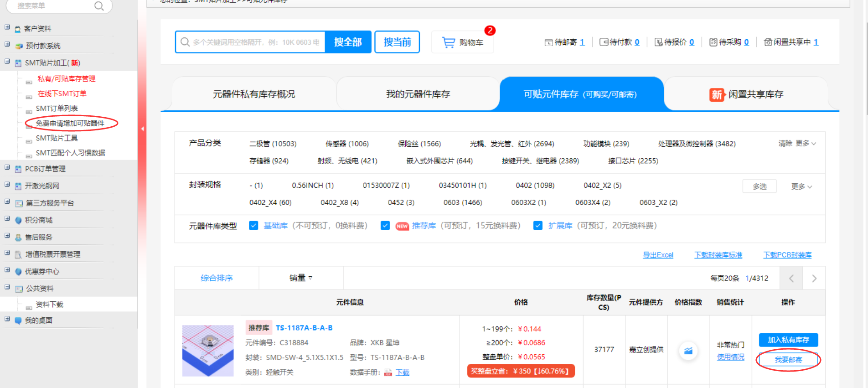Click the shopping cart icon

[449, 42]
